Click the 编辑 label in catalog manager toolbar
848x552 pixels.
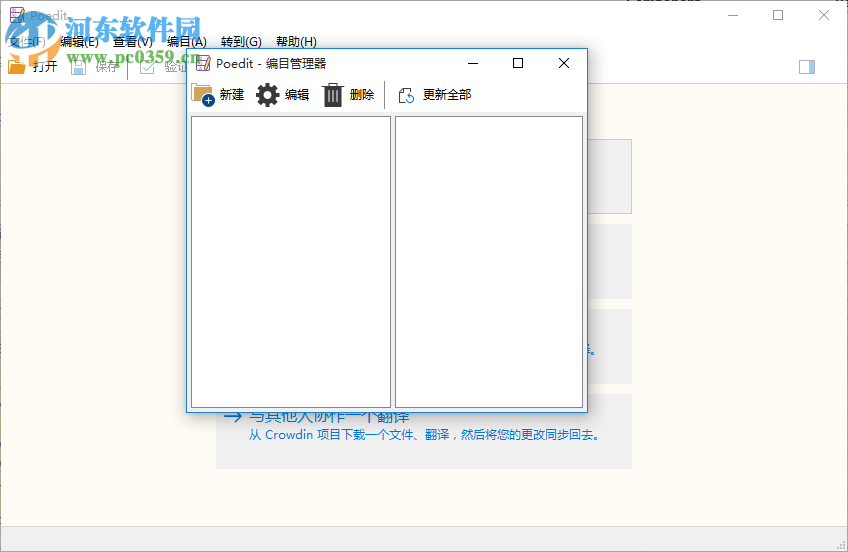point(297,95)
